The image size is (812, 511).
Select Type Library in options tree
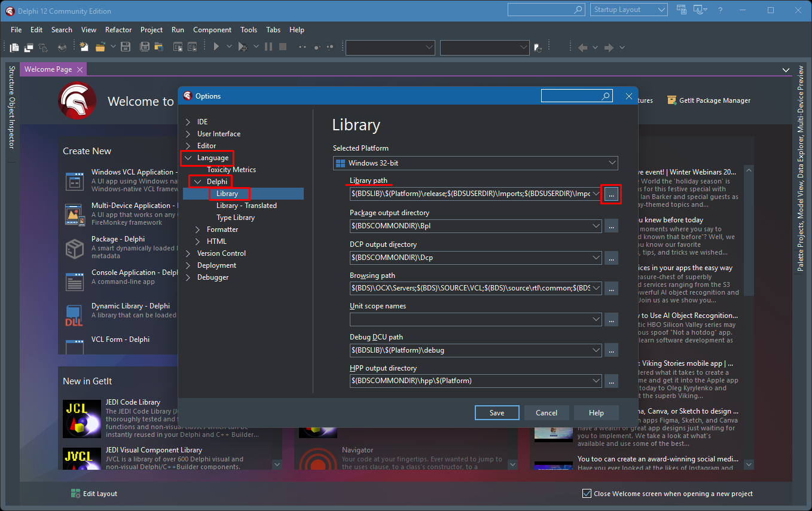(236, 218)
